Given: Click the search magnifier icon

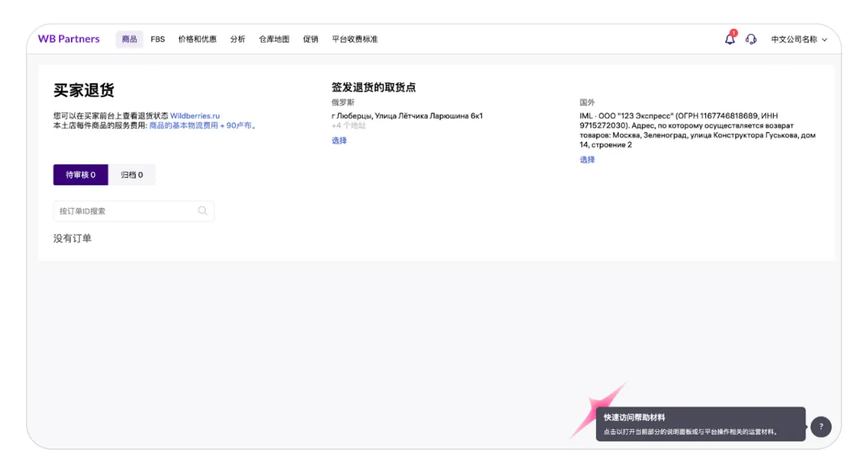Looking at the screenshot, I should pyautogui.click(x=203, y=211).
